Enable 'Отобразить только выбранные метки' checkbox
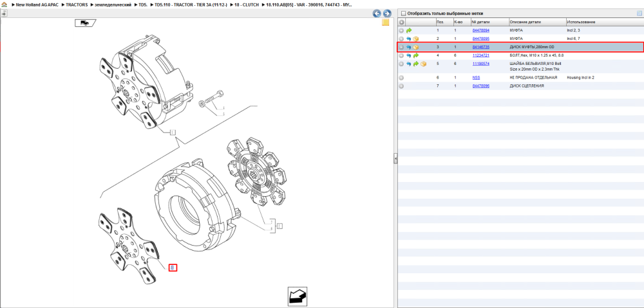Screen dimensions: 644x308 [x=403, y=13]
